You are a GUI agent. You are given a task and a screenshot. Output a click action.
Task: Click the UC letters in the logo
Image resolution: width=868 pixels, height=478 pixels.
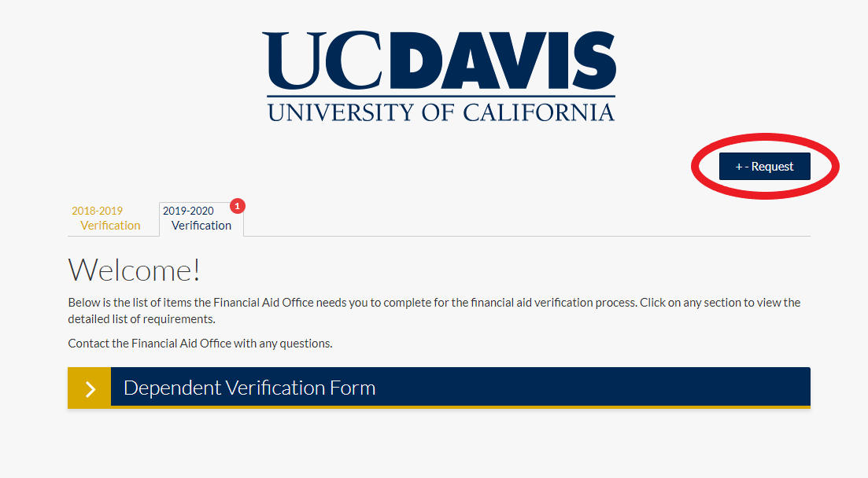tap(322, 61)
